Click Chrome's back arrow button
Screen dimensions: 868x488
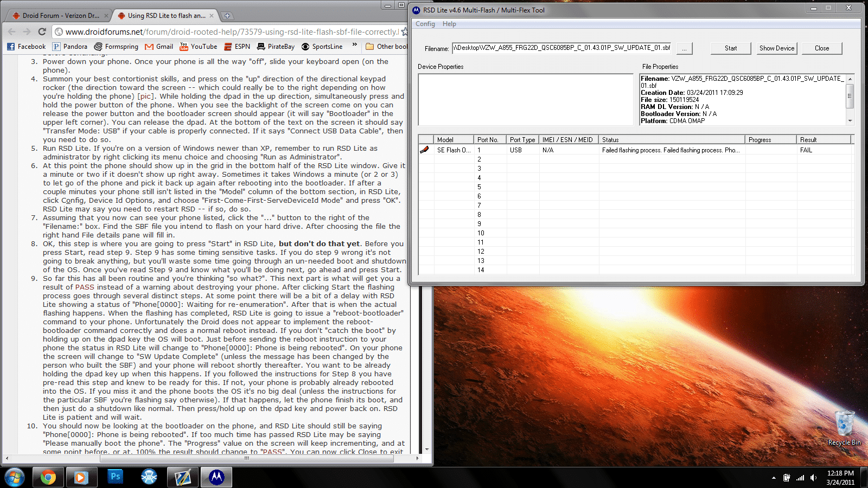coord(12,31)
